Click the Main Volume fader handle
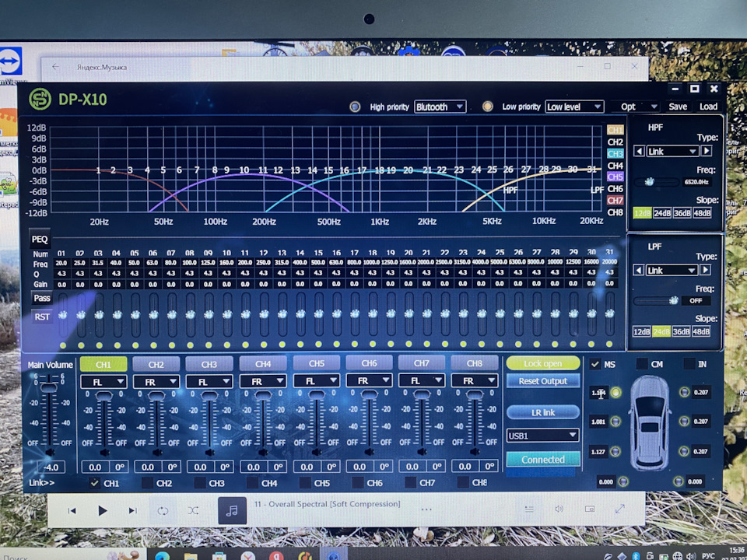The image size is (747, 560). [x=48, y=387]
